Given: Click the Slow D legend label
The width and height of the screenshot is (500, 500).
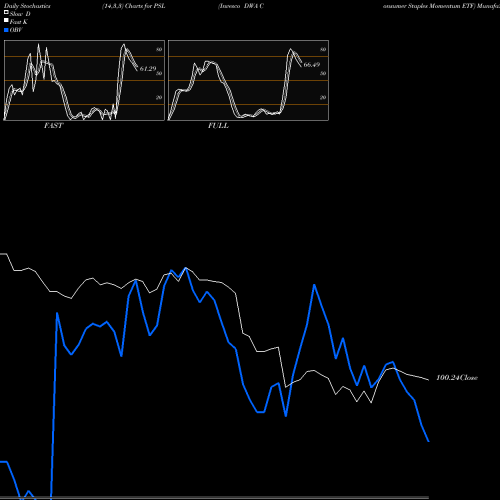Looking at the screenshot, I should tap(20, 14).
